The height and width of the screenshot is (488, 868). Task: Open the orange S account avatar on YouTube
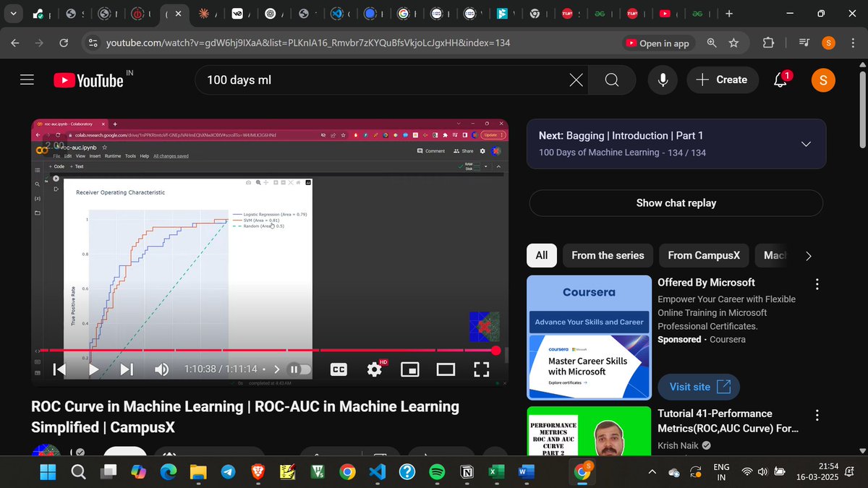(823, 80)
